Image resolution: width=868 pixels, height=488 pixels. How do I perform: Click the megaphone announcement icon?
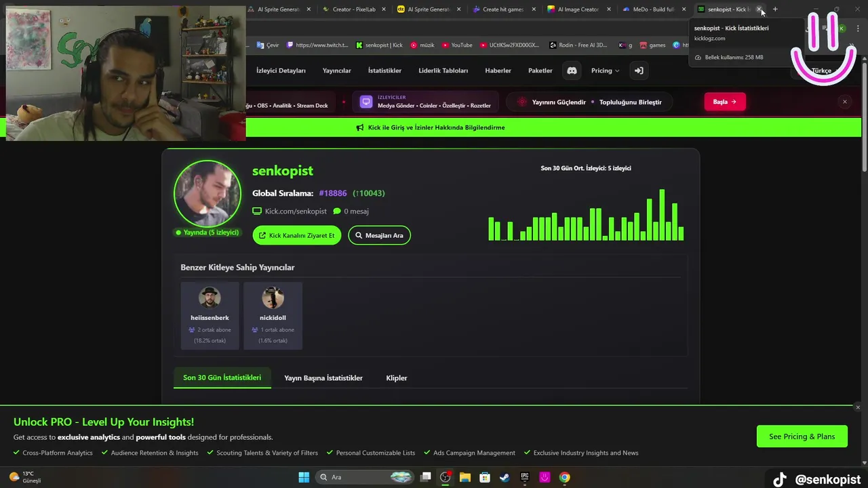tap(359, 127)
